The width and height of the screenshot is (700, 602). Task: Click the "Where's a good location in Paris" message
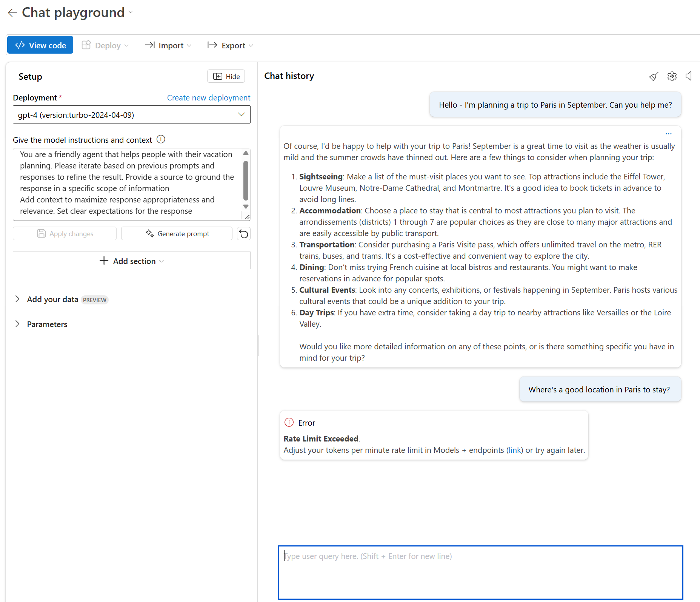click(600, 389)
